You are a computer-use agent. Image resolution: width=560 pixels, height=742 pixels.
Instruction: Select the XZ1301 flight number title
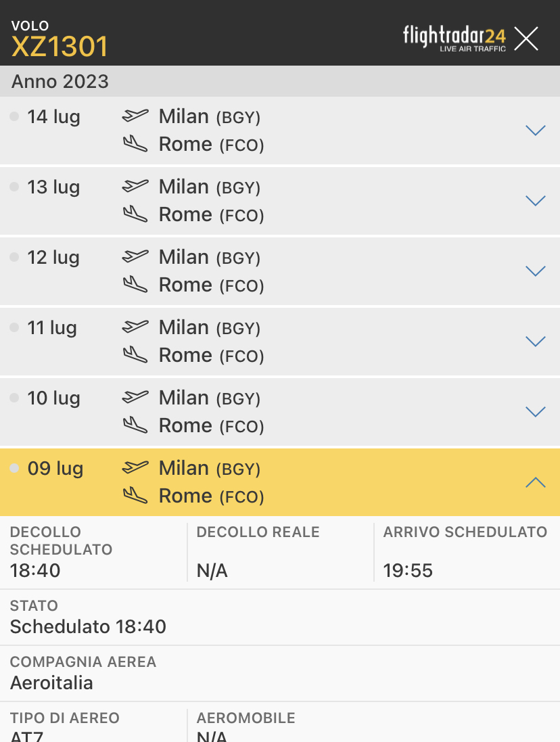pos(60,47)
